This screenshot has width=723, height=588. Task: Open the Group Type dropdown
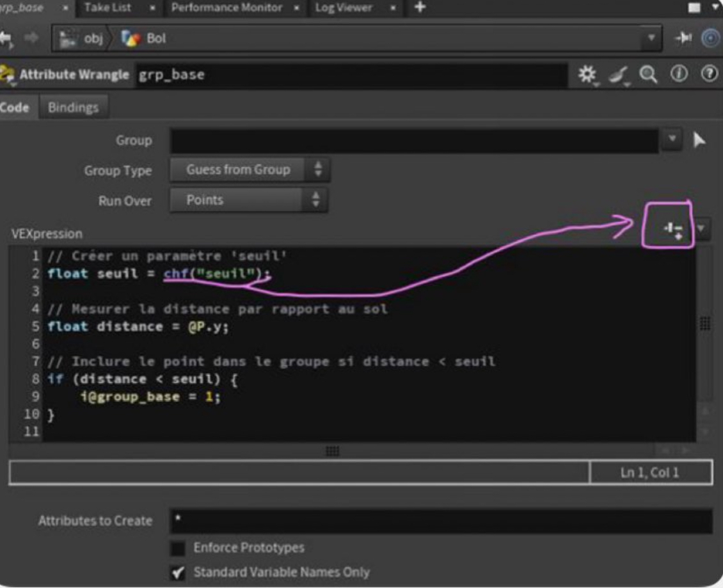click(x=250, y=170)
